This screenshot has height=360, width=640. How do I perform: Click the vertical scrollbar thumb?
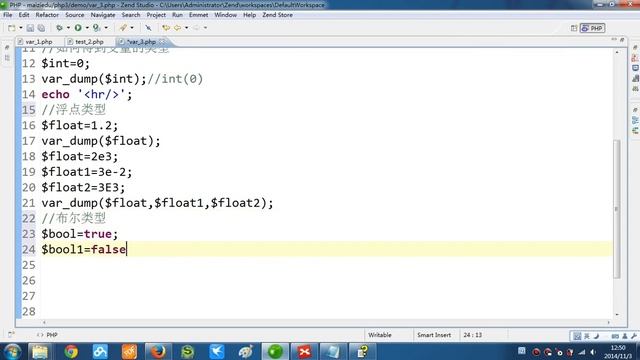[617, 209]
